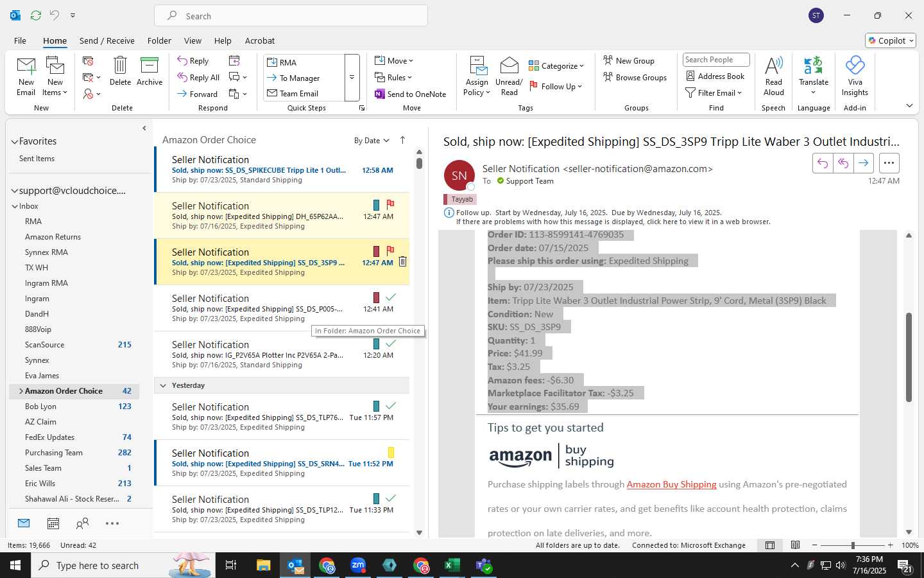Run the Team Email quick step
The height and width of the screenshot is (578, 924).
pos(304,93)
